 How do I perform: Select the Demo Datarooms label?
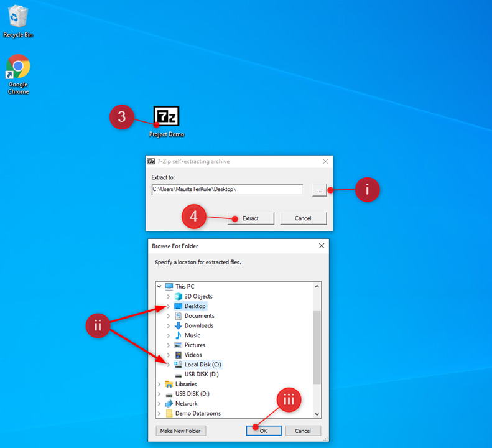pyautogui.click(x=198, y=413)
